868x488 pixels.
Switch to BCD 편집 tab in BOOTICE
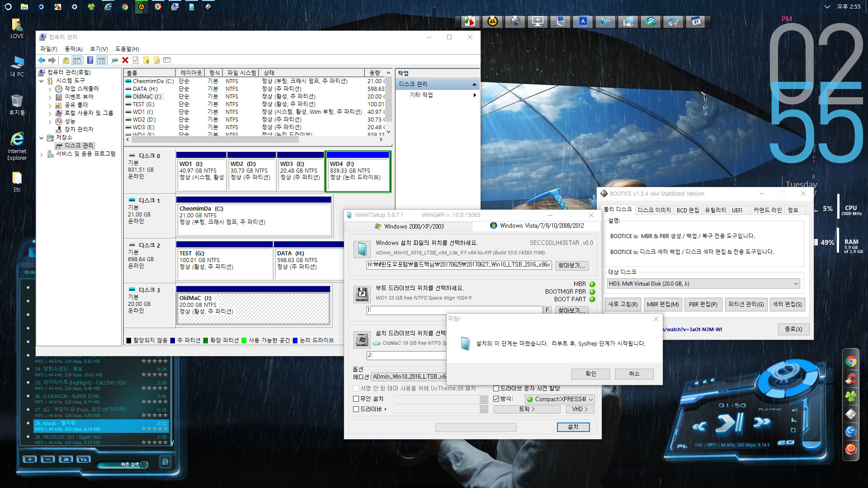pos(688,210)
